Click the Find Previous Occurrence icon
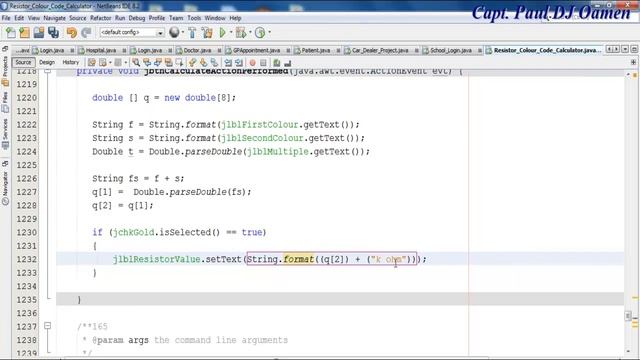 pyautogui.click(x=147, y=63)
